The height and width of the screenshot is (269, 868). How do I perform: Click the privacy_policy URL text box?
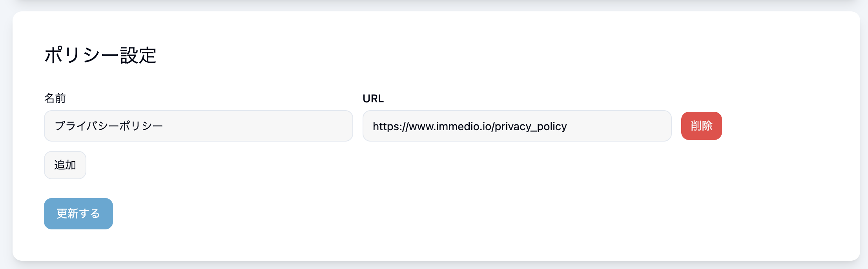[x=517, y=126]
